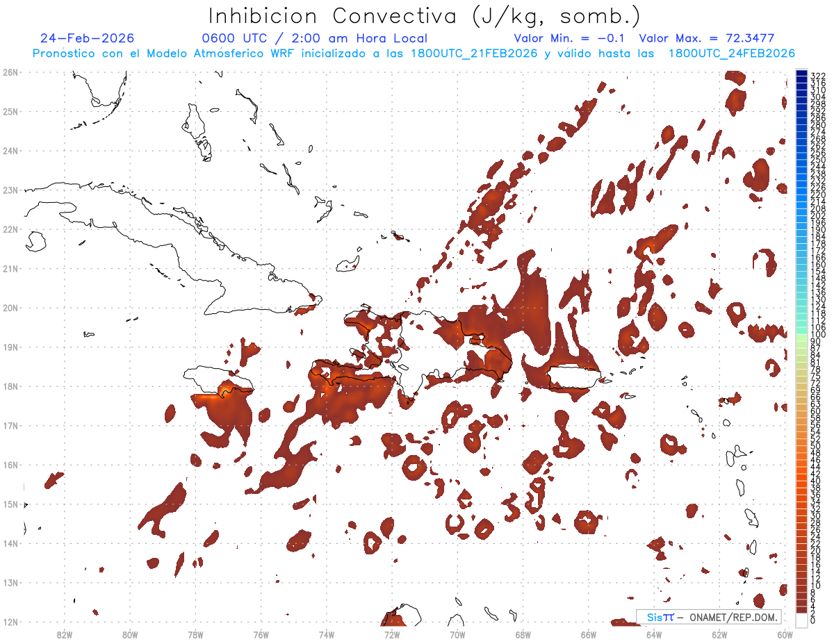Viewport: 834px width, 644px height.
Task: Click the 64W longitude label
Action: point(654,634)
